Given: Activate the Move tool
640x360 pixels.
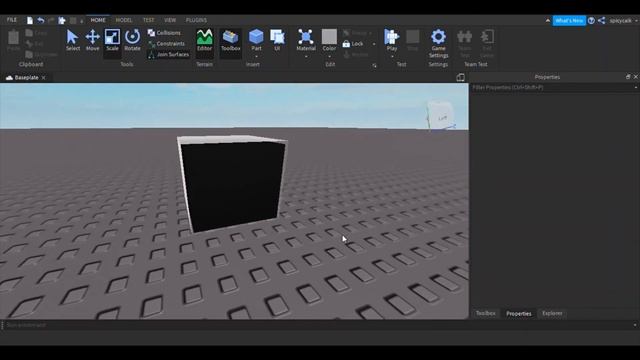Looking at the screenshot, I should click(x=93, y=40).
